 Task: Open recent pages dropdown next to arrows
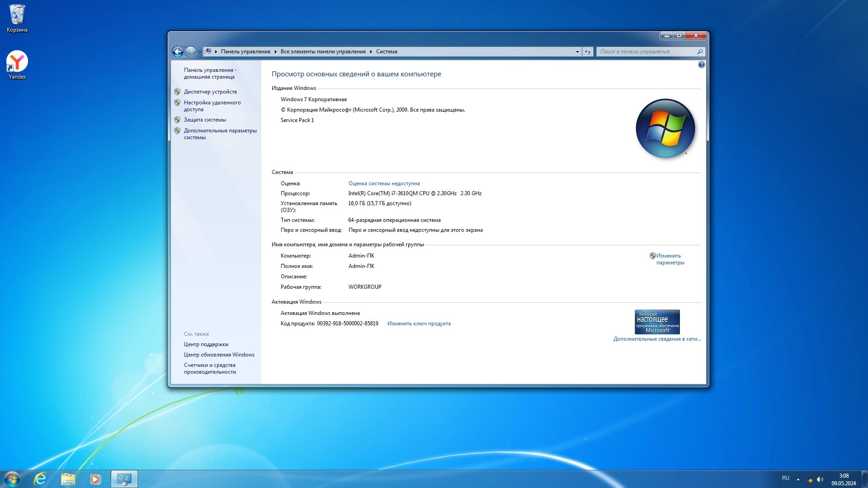[x=199, y=52]
